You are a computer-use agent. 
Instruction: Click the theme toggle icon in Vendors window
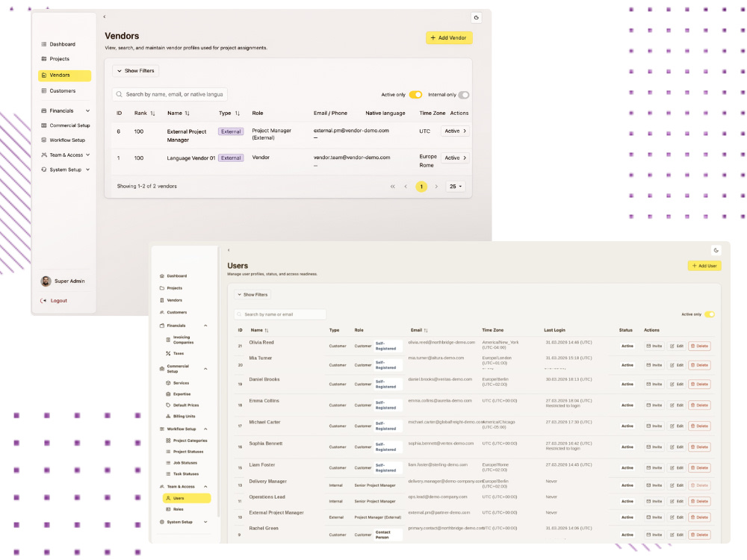476,18
